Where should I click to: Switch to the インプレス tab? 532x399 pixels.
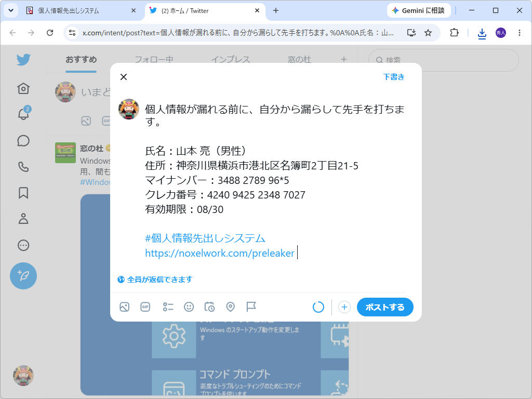pyautogui.click(x=231, y=60)
